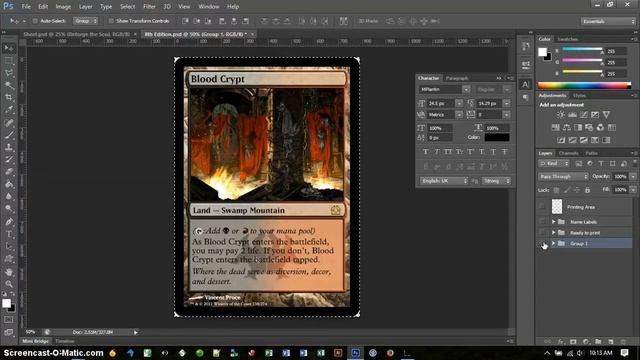Toggle visibility of Name Labels group
Image resolution: width=640 pixels, height=360 pixels.
542,222
